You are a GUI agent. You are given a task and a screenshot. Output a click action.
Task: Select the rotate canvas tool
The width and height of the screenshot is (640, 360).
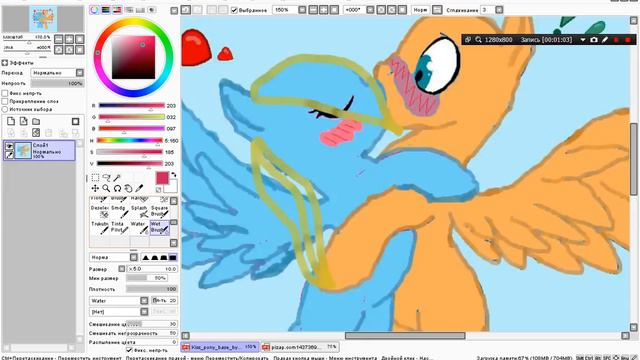(x=117, y=188)
